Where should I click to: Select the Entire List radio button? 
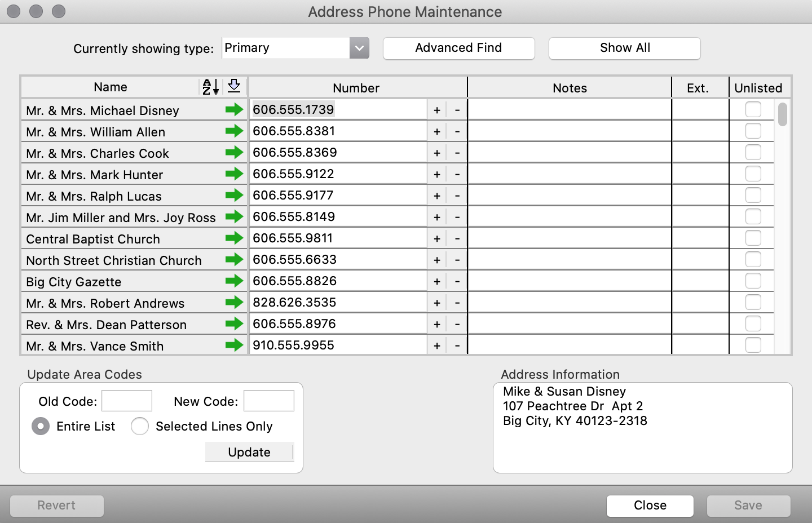[41, 426]
